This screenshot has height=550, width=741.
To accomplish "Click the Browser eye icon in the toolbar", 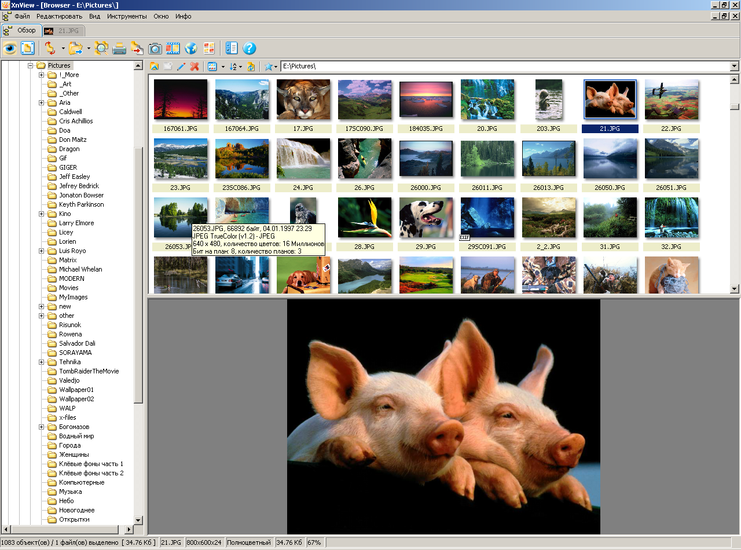I will click(10, 48).
